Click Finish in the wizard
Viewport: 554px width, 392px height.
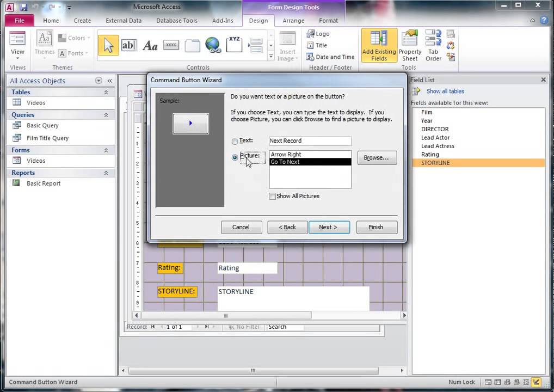[x=377, y=227]
